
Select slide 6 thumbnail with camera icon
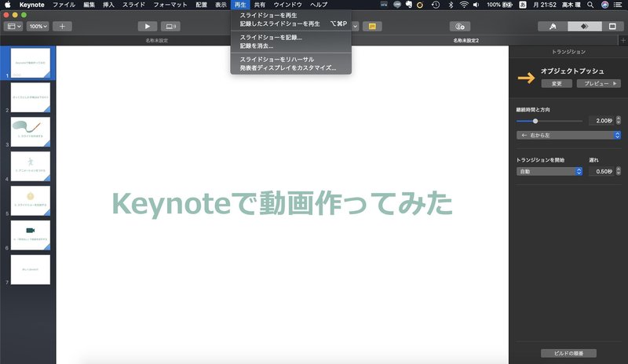tap(31, 235)
